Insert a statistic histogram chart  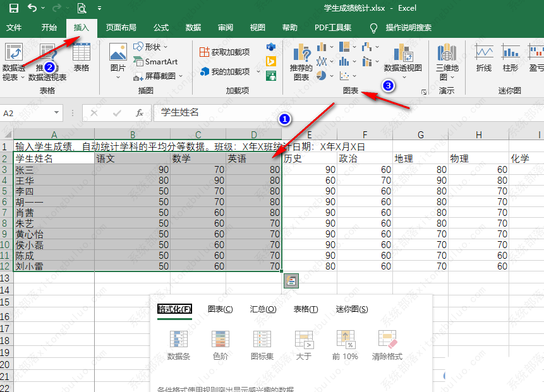344,61
